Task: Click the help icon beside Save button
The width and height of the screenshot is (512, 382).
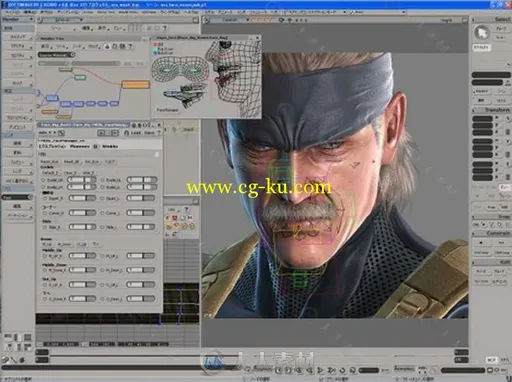Action: (159, 133)
